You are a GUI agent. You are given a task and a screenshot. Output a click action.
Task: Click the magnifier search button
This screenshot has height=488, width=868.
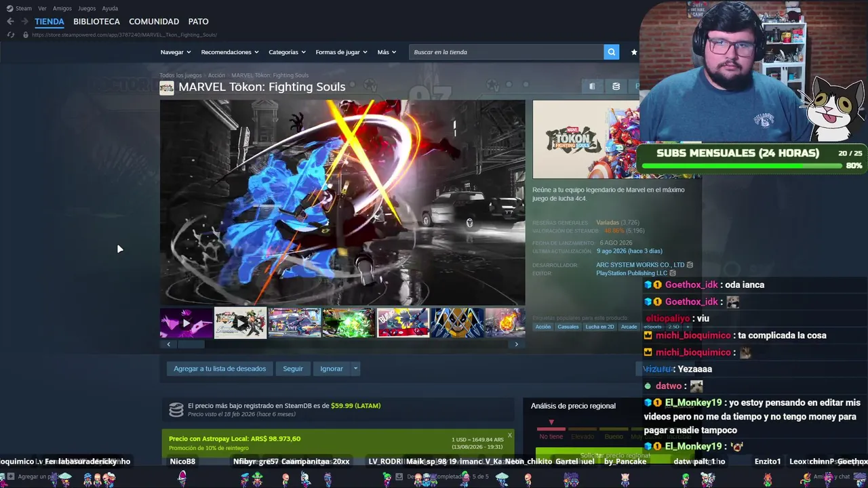tap(611, 52)
